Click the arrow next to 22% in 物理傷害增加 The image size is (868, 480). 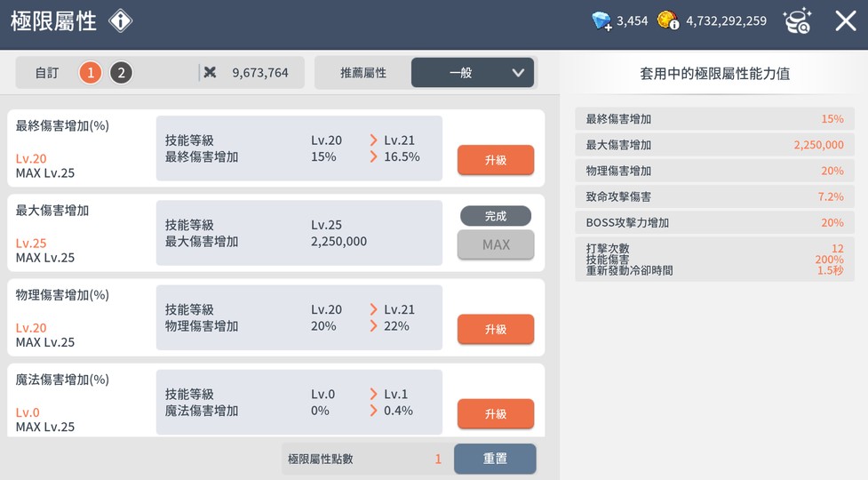point(373,326)
